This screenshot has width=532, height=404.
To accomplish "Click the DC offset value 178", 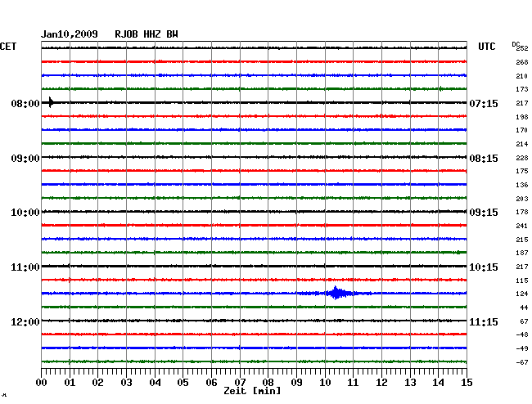I will click(x=522, y=212).
